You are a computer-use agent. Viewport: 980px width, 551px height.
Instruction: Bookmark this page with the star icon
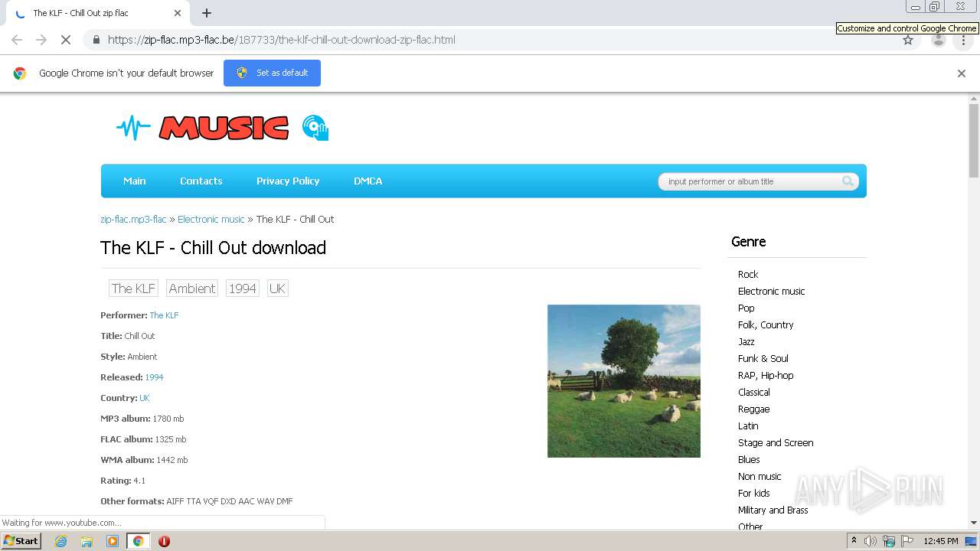coord(908,40)
